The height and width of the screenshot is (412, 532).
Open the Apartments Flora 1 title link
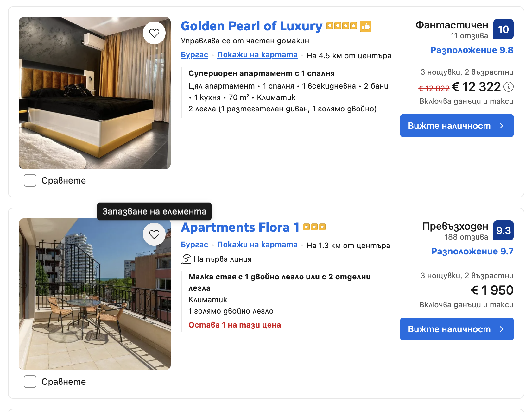240,227
